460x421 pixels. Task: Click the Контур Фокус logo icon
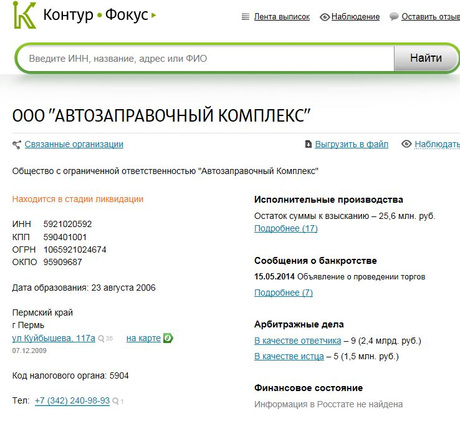tap(24, 15)
